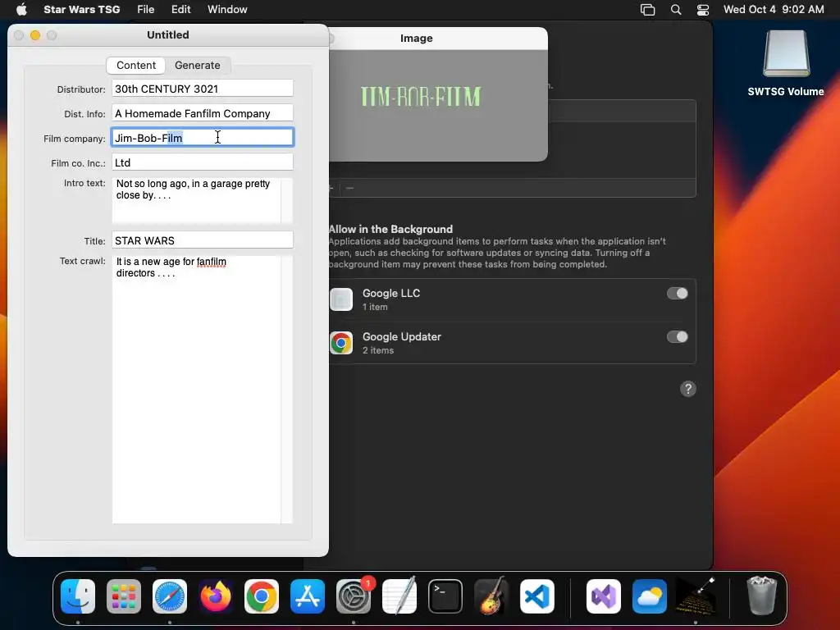The height and width of the screenshot is (630, 840).
Task: Open Google Chrome in the dock
Action: [x=262, y=596]
